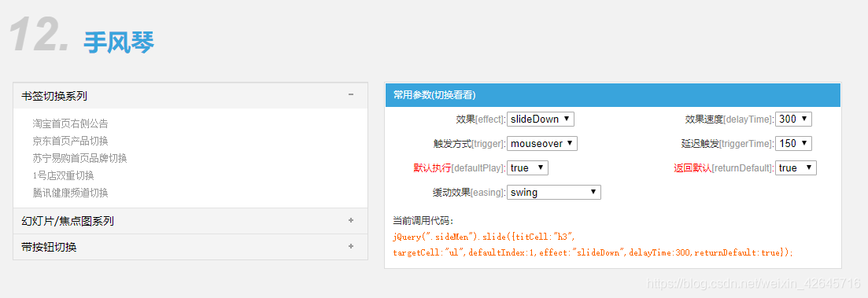Click the 幻灯片/焦点图系列 accordion header
868x298 pixels.
(x=190, y=221)
